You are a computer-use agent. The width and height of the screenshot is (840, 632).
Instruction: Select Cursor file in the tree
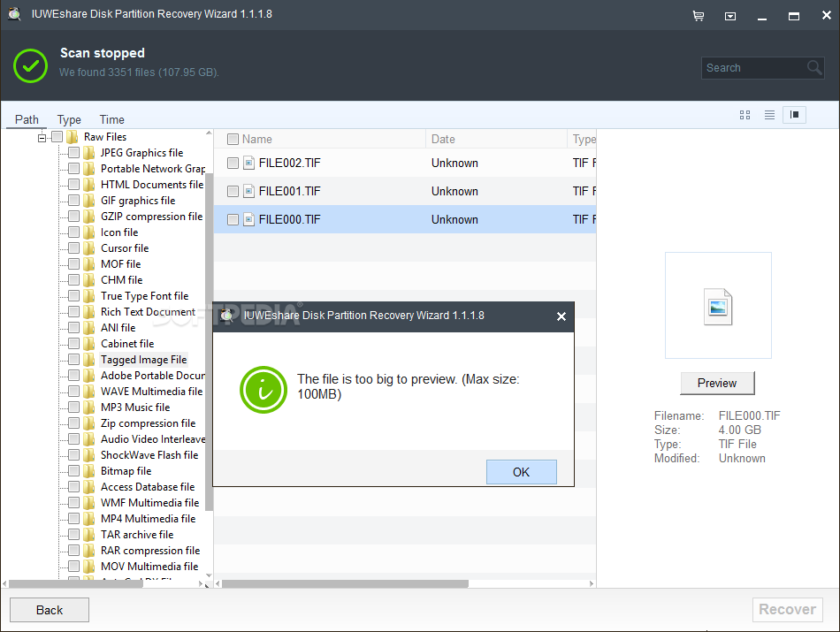click(x=125, y=248)
